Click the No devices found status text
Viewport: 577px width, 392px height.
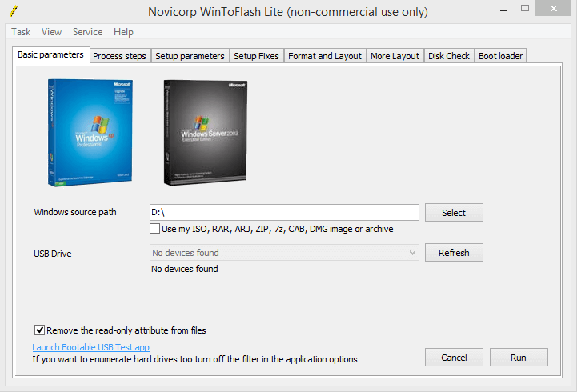point(185,269)
